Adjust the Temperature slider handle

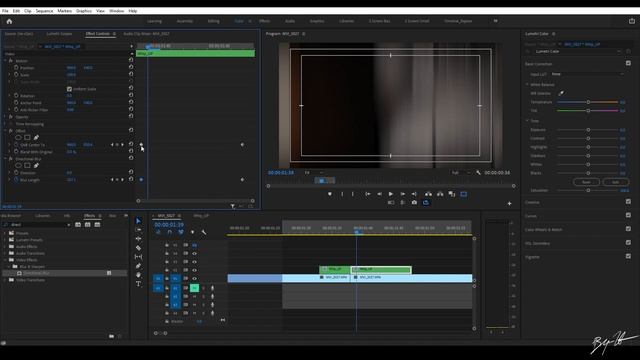pos(588,102)
